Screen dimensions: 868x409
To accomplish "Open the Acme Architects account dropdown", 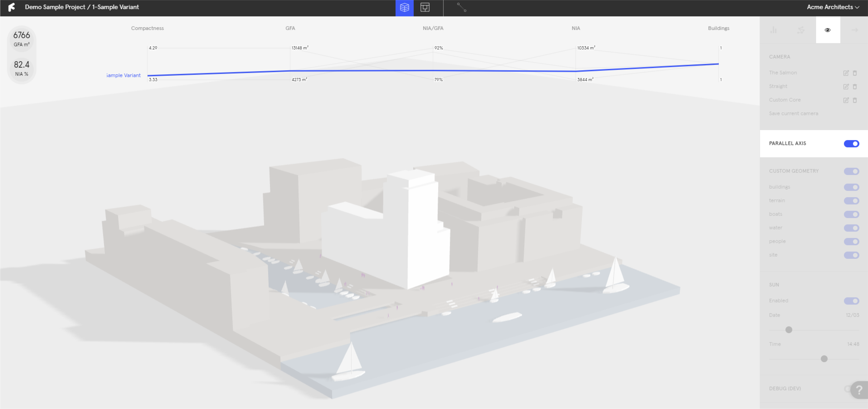I will click(x=833, y=7).
